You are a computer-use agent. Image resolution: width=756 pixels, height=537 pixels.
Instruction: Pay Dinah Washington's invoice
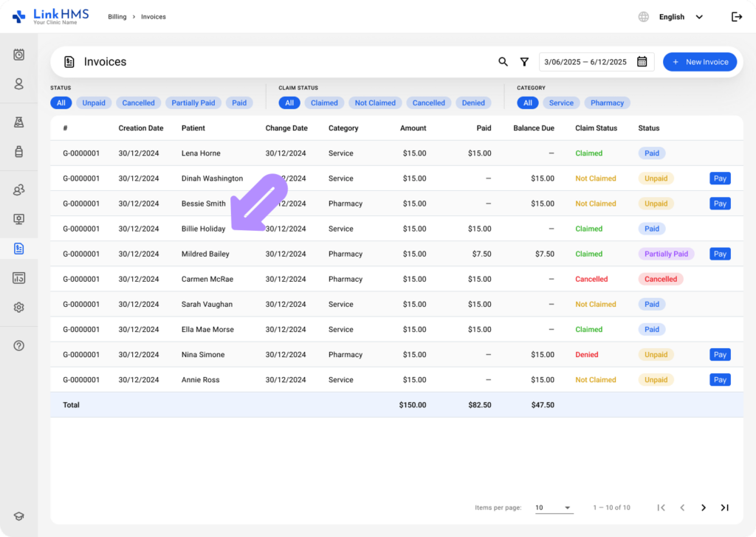(720, 179)
